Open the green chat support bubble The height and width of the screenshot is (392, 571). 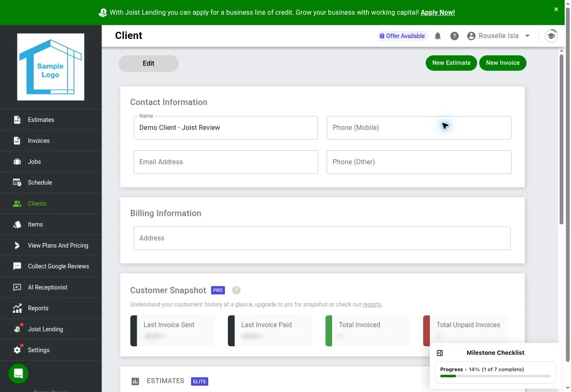coord(18,374)
